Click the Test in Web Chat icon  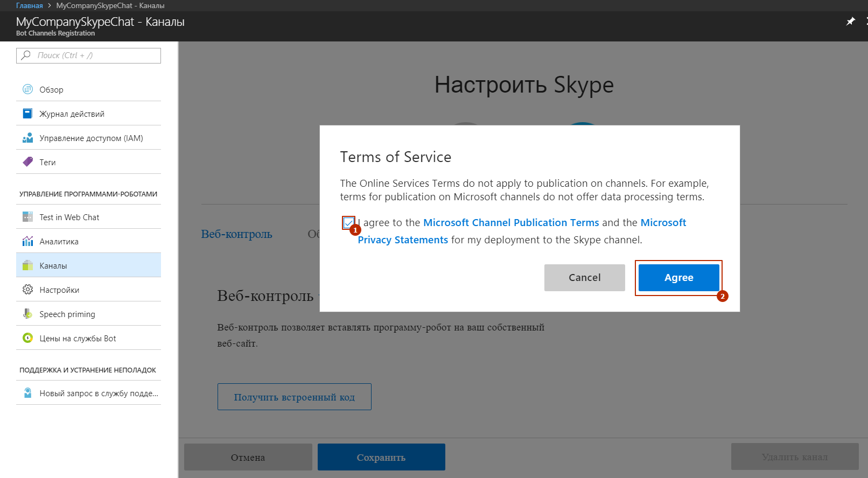[x=27, y=217]
